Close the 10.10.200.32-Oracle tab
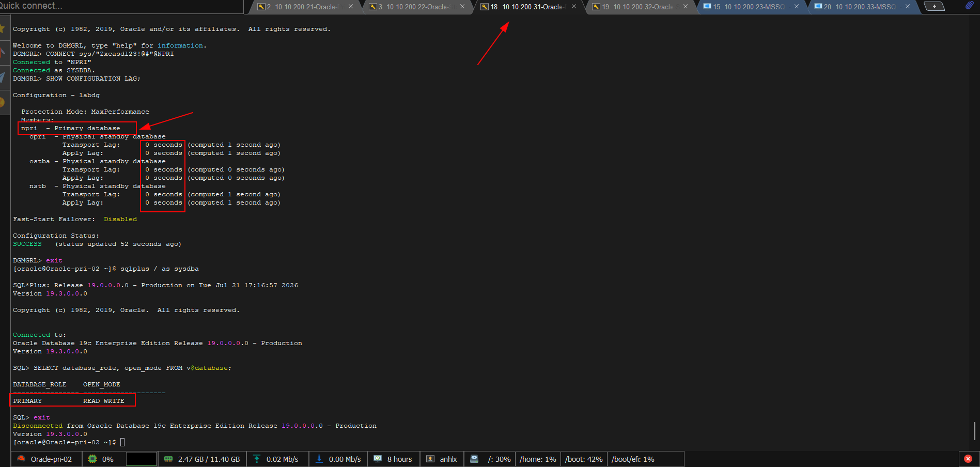Screen dimensions: 980x467 [686, 7]
